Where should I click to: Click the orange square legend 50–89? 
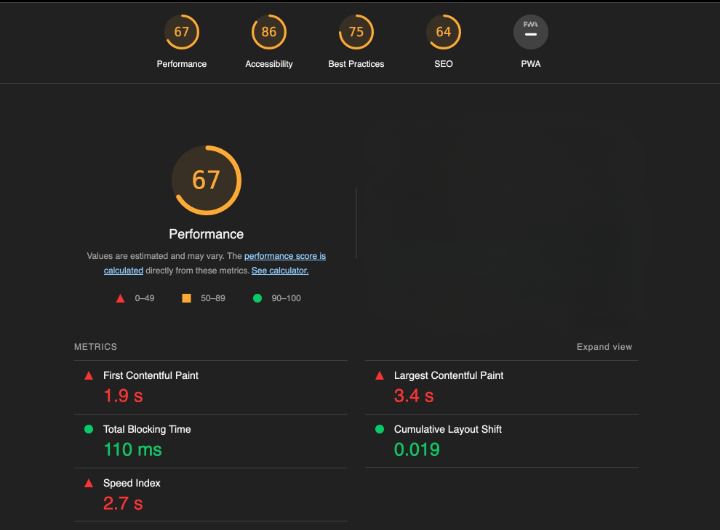pos(186,299)
